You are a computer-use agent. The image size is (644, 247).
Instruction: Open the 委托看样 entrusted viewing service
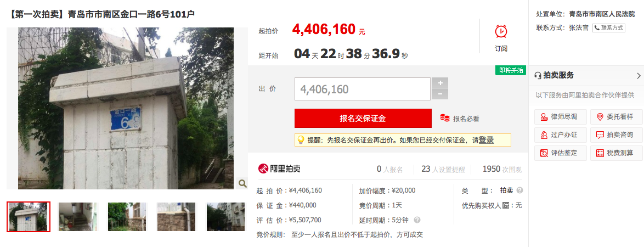pos(616,117)
